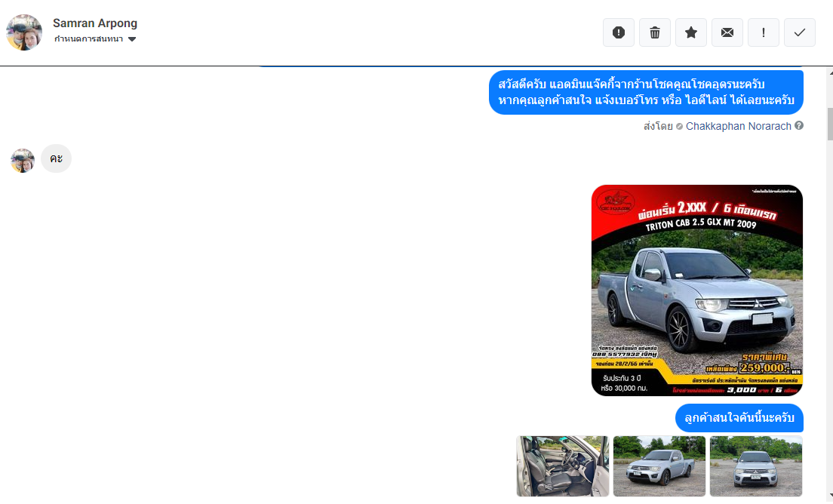Click Samran Arpong name in header
This screenshot has height=504, width=833.
95,23
